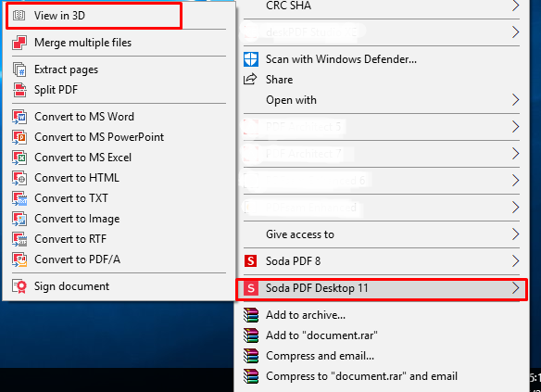Click WinRAR icon beside Compress and email
Screen dimensions: 541x392
tap(251, 356)
